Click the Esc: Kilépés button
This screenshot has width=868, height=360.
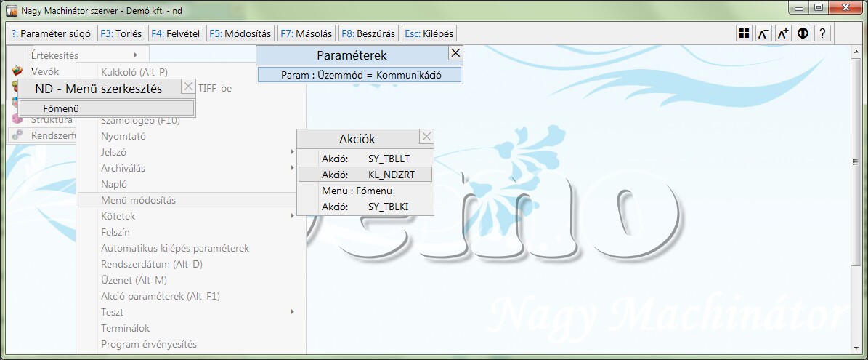point(429,33)
